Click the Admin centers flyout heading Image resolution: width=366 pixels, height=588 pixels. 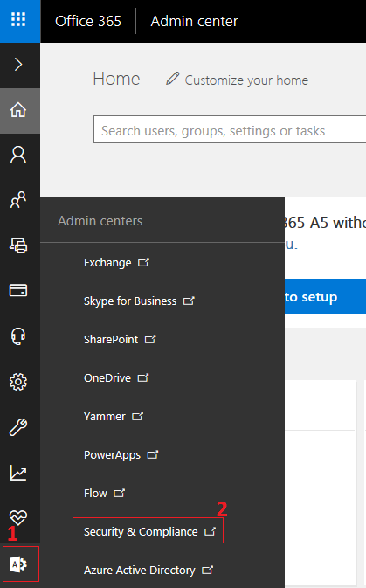click(x=100, y=221)
